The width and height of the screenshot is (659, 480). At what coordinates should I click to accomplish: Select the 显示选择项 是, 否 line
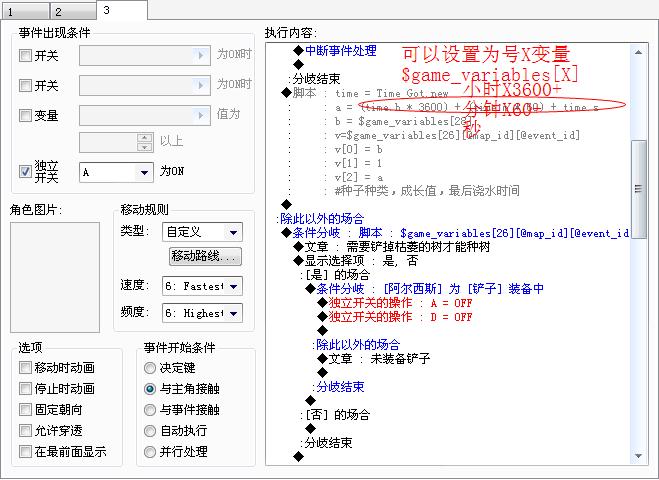tap(356, 261)
